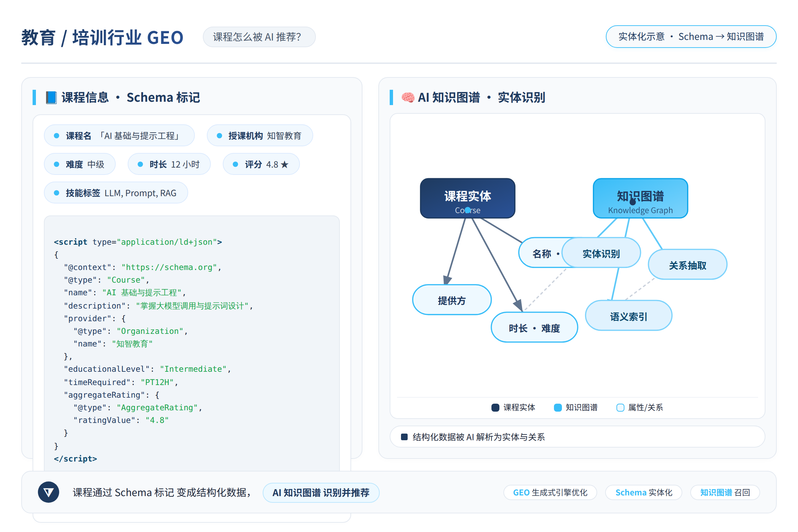Select the 课程名 chip
Viewport: 798px width, 532px height.
pos(119,136)
